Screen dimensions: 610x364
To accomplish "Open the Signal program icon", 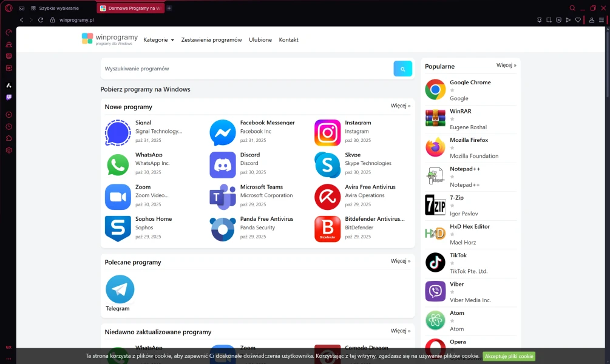I will pyautogui.click(x=118, y=133).
